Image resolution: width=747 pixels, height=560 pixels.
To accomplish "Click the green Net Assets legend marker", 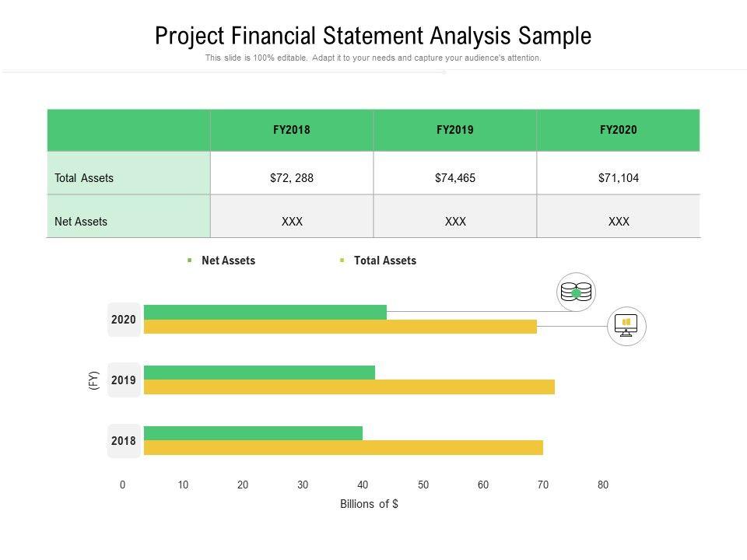I will (x=189, y=261).
